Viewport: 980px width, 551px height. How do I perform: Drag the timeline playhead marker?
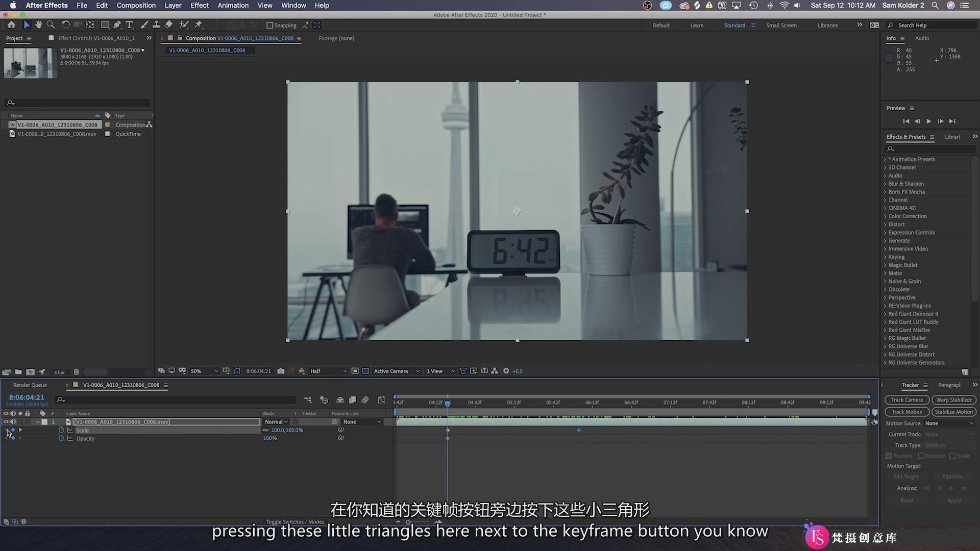pos(448,403)
